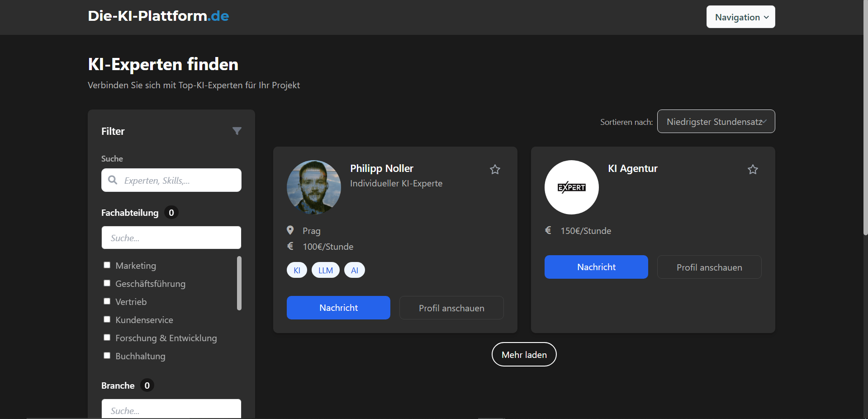Check the Marketing department checkbox
Image resolution: width=868 pixels, height=419 pixels.
click(107, 265)
